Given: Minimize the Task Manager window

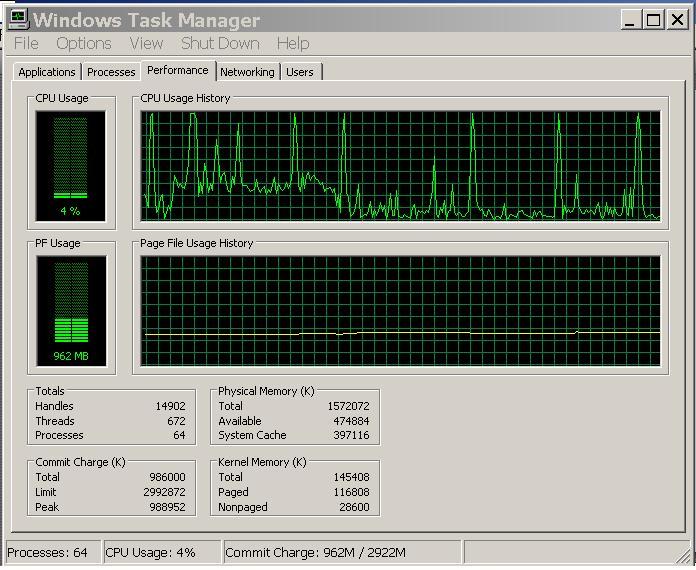Looking at the screenshot, I should click(630, 20).
